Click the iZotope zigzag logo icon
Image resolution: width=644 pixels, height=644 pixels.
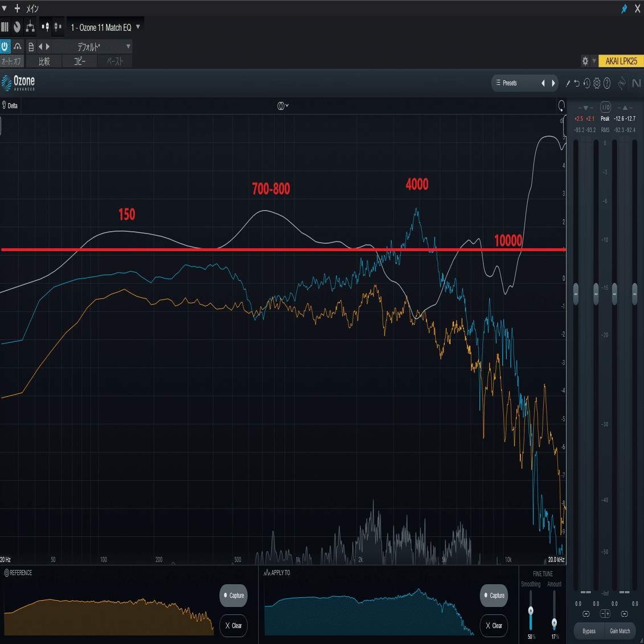tap(622, 83)
